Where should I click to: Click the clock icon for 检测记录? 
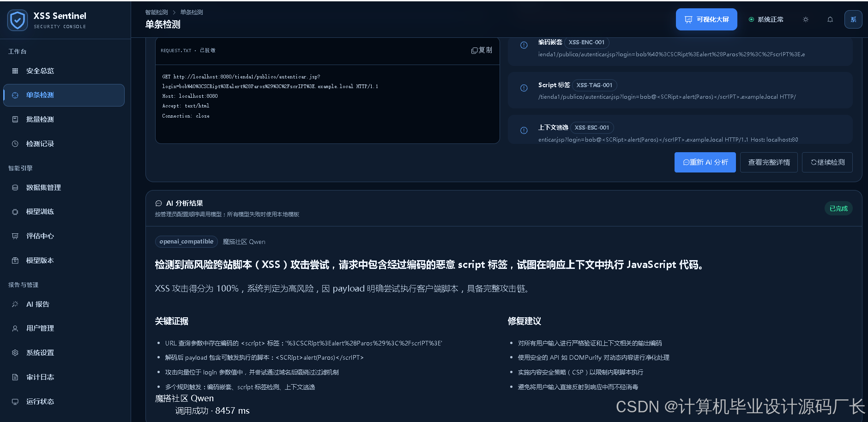tap(15, 144)
